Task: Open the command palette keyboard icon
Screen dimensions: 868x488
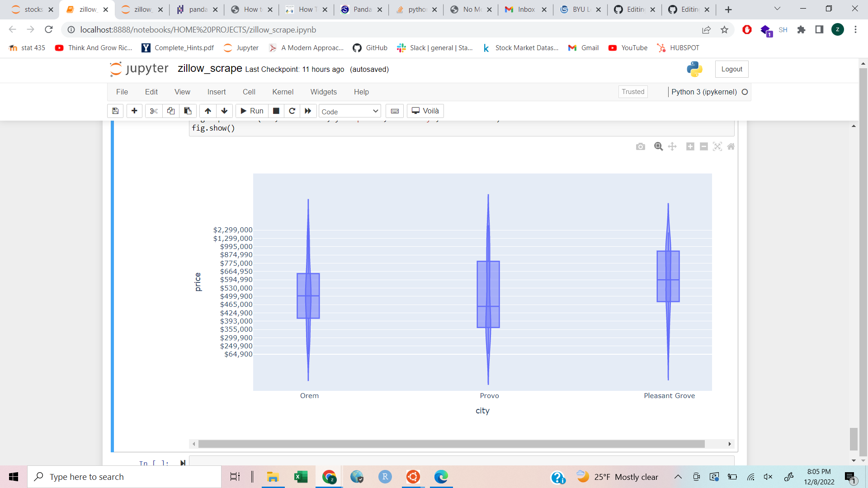Action: coord(395,111)
